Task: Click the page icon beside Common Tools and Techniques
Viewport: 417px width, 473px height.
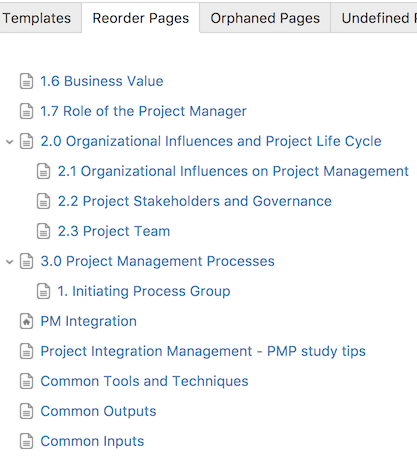Action: coord(26,381)
